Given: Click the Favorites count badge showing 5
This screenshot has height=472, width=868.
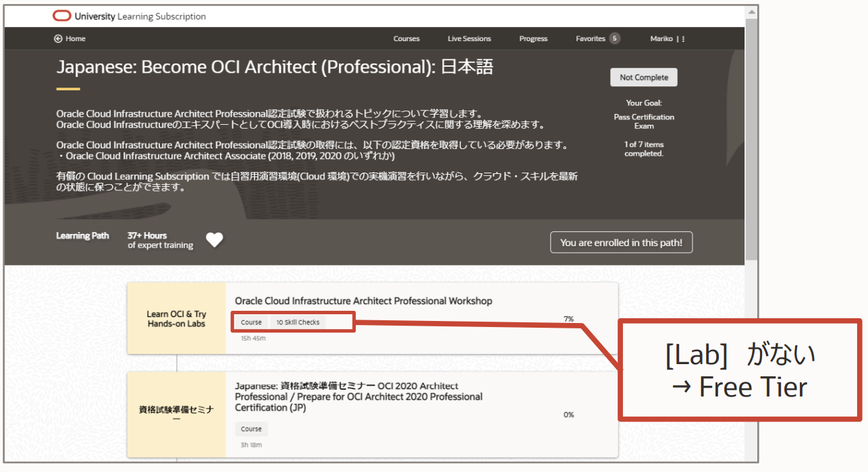Looking at the screenshot, I should 614,38.
